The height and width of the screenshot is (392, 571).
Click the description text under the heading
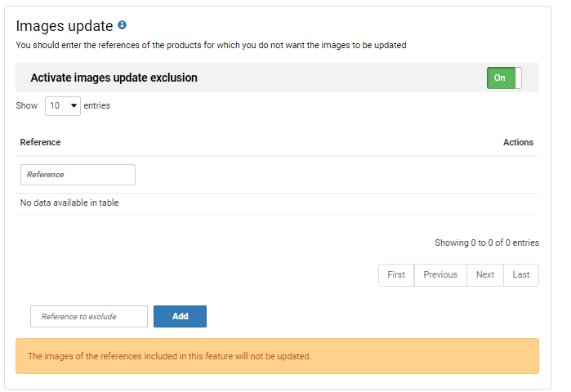point(211,45)
